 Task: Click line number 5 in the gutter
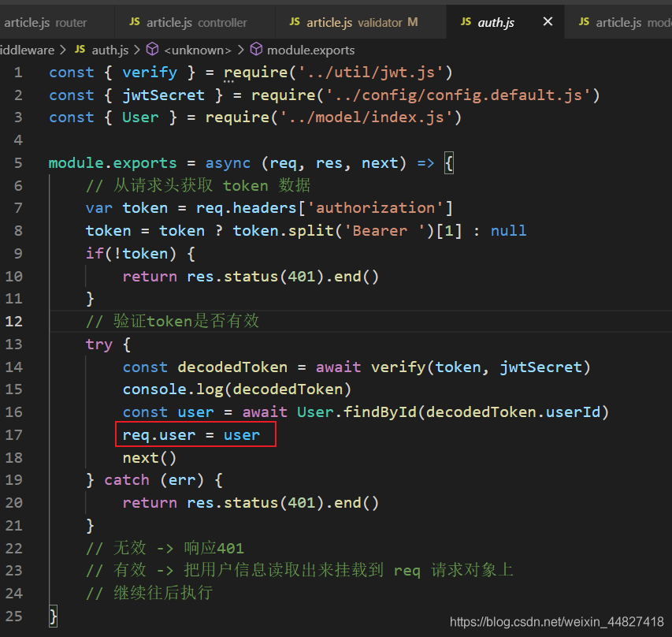click(18, 163)
